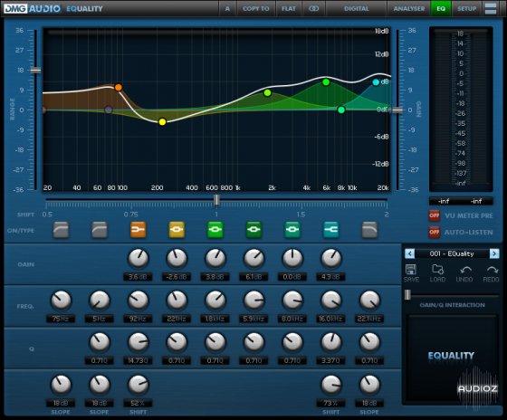Toggle the second high-pass band type button
This screenshot has height=420, width=507.
(x=100, y=230)
